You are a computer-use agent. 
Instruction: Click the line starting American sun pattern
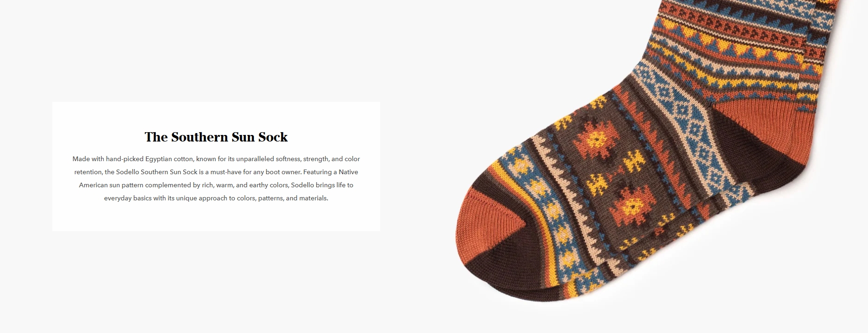pyautogui.click(x=216, y=185)
